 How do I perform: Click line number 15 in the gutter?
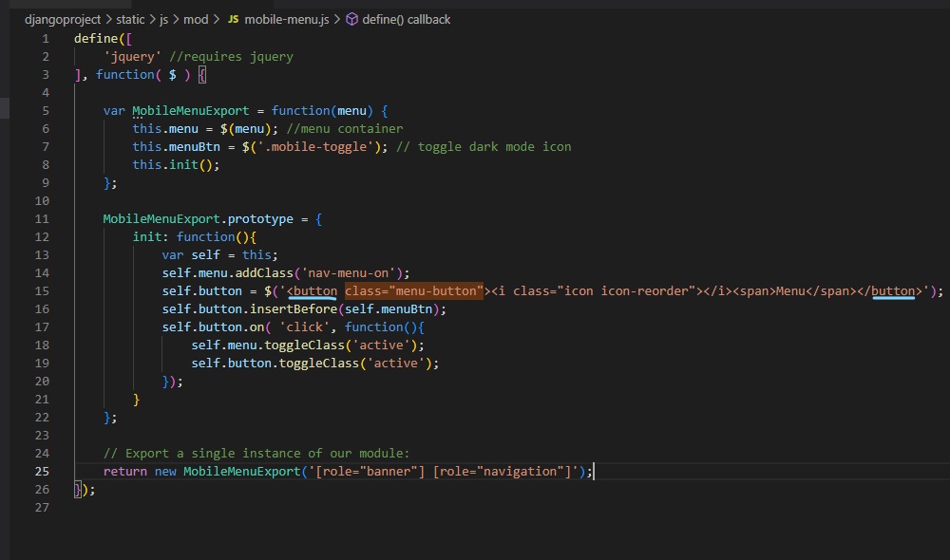click(x=42, y=290)
